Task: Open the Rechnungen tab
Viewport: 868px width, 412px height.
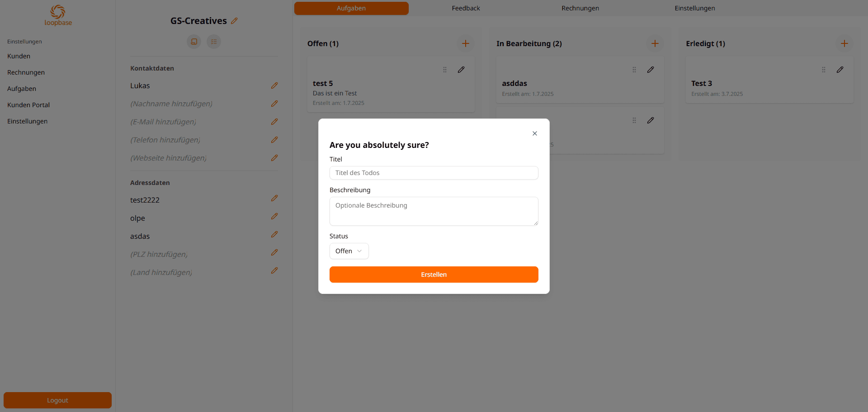Action: pos(580,8)
